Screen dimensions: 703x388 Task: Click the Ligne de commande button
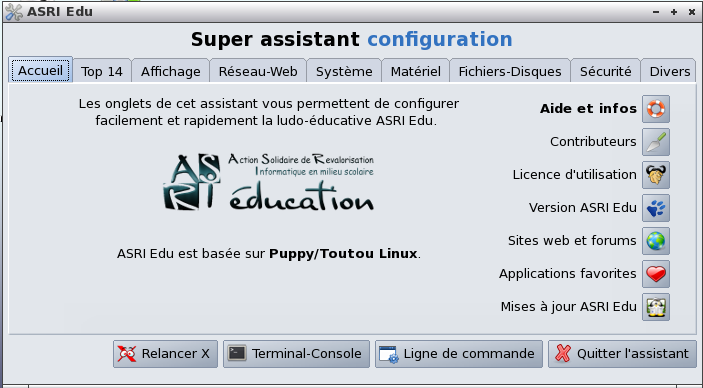[459, 354]
